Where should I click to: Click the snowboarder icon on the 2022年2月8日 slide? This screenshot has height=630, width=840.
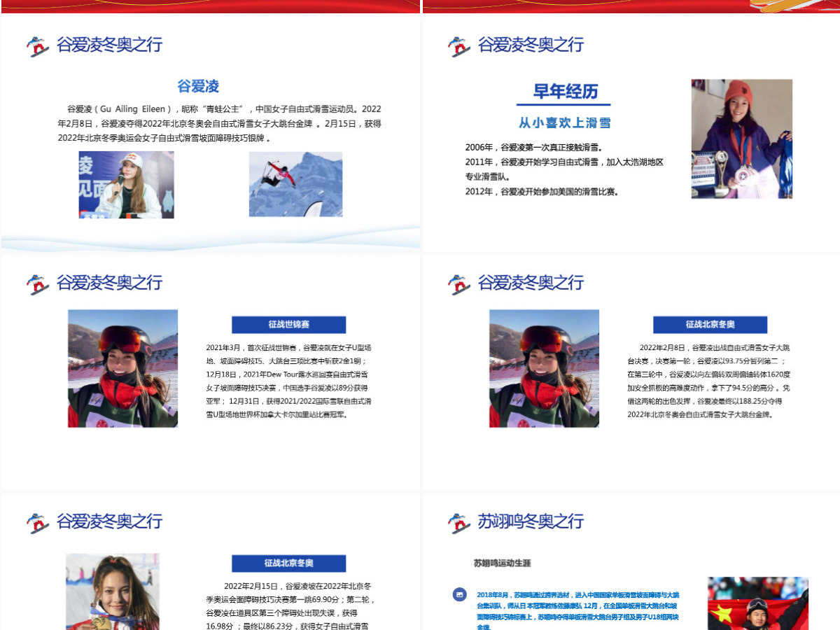[459, 284]
